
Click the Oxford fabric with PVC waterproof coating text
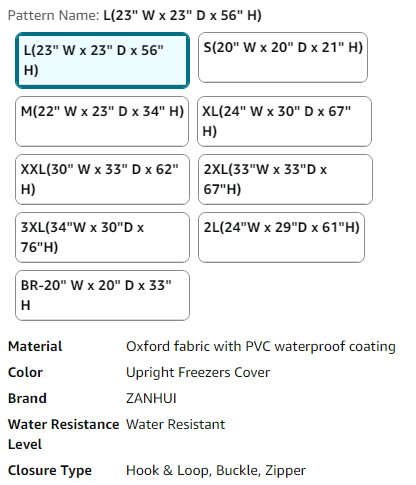[261, 346]
